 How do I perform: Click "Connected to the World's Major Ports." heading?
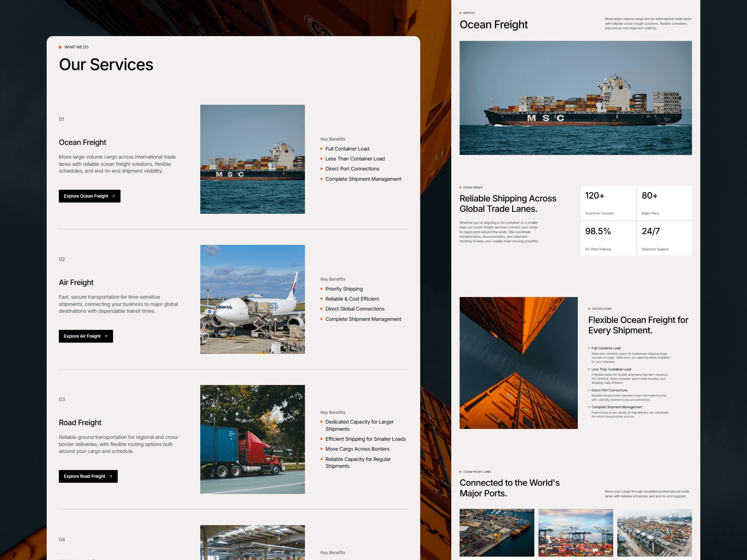[x=510, y=488]
